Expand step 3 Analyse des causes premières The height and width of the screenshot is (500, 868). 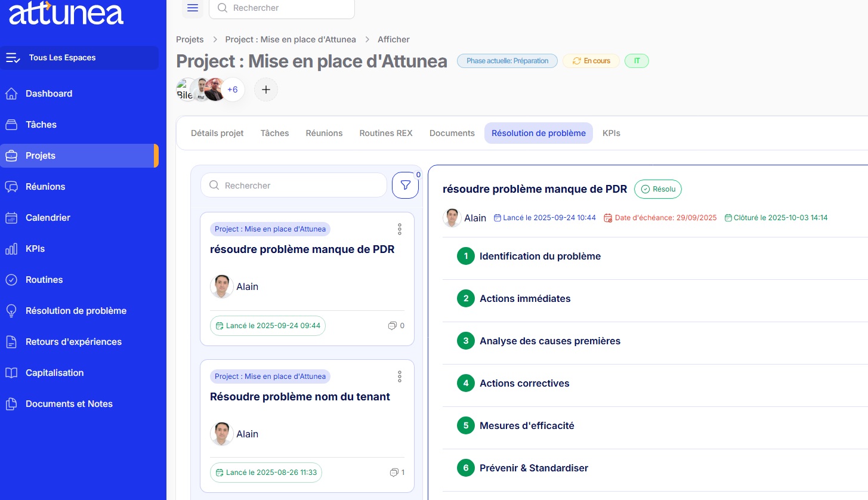pyautogui.click(x=549, y=341)
